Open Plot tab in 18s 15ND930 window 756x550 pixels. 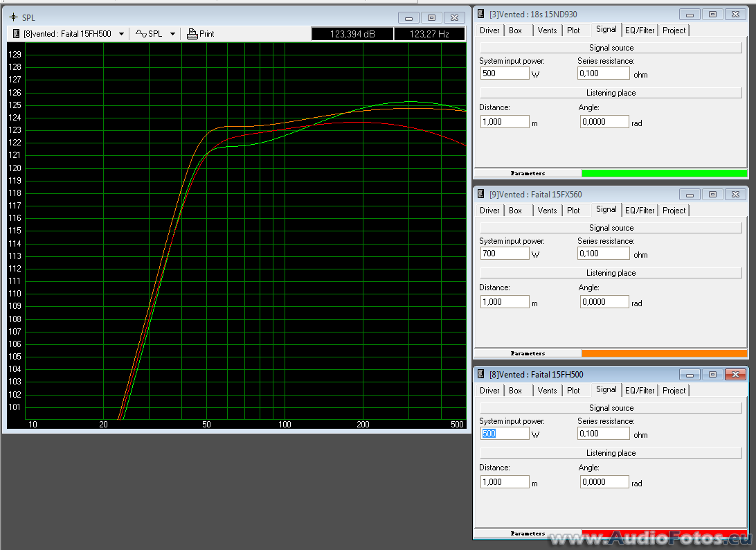tap(573, 30)
